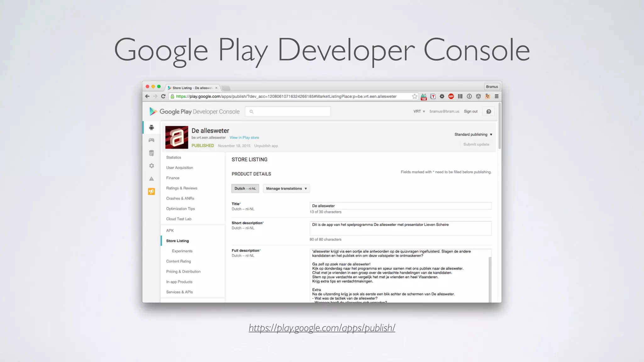Click the browser forward arrow
Viewport: 644px width, 362px height.
pos(155,96)
